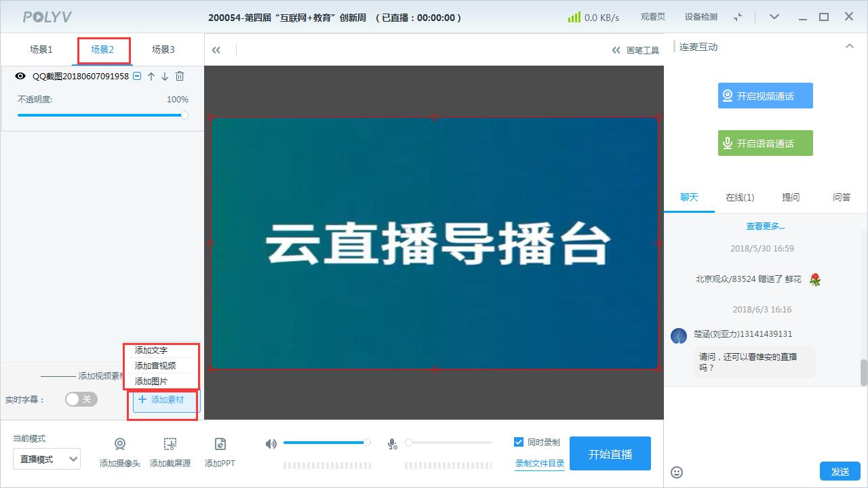Switch to the 场景3 scene tab
Screen dimensions: 868x488
(x=163, y=49)
